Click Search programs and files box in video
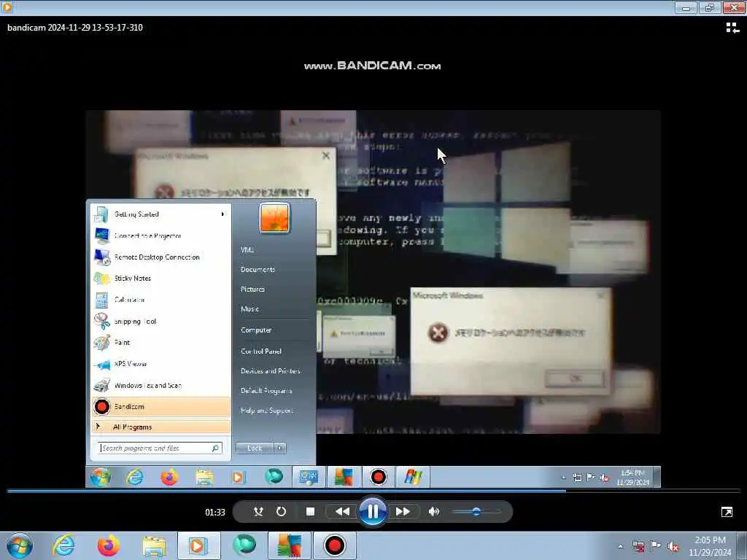Screen dimensions: 747x560 coord(160,448)
